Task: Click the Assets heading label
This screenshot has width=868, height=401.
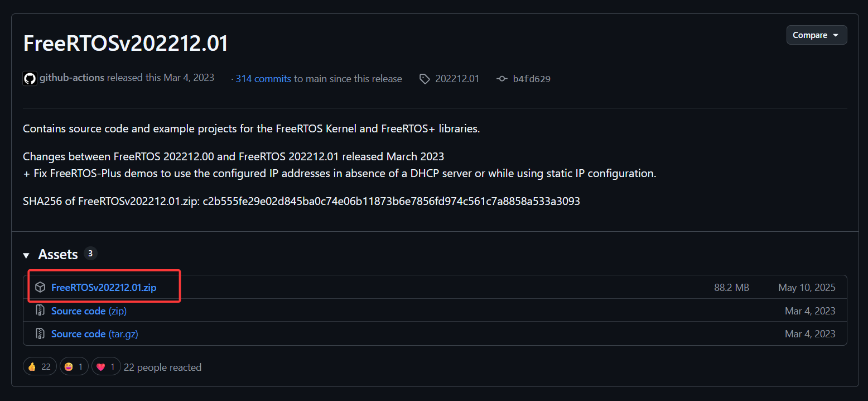Action: [58, 254]
